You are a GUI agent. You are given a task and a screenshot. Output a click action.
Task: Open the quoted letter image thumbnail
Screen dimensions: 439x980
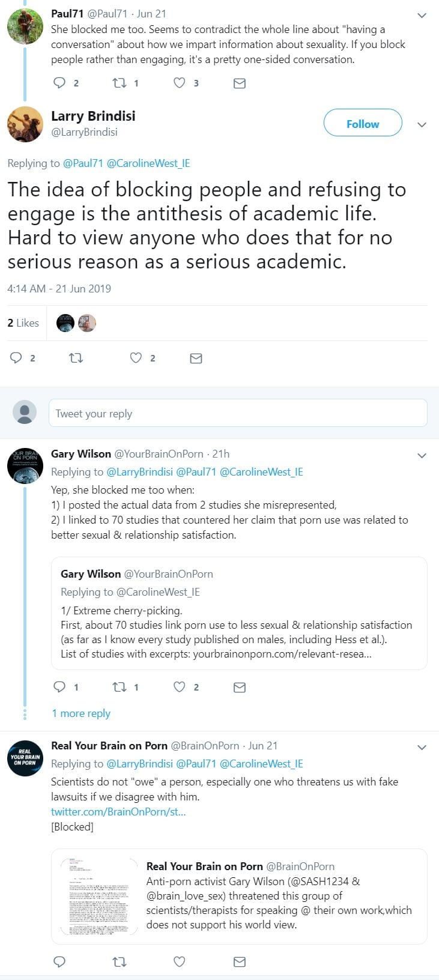click(99, 896)
